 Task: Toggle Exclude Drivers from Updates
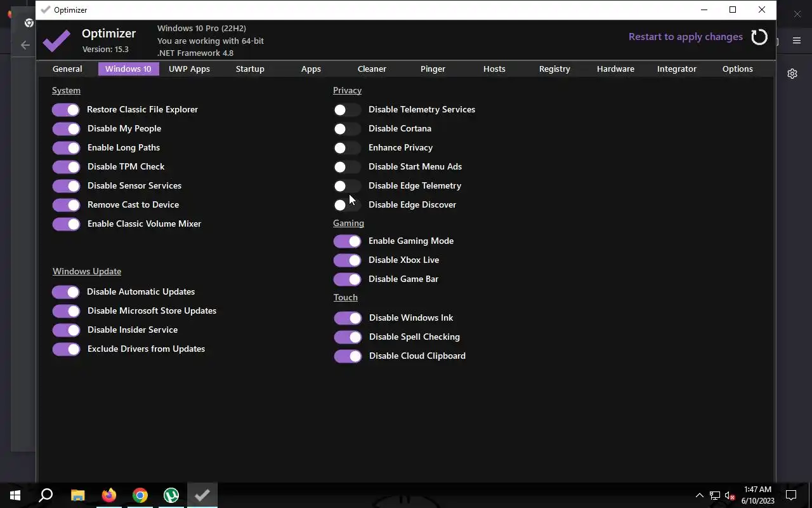[66, 349]
